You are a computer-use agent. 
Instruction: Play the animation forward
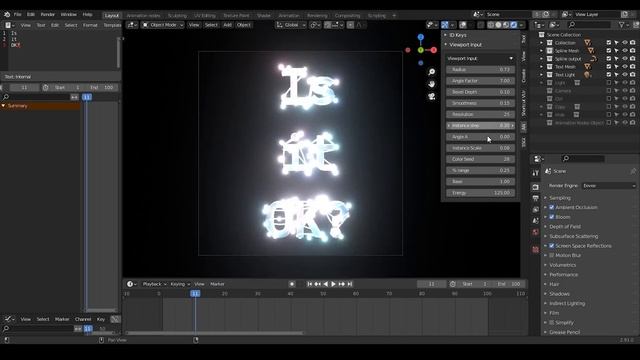click(333, 284)
